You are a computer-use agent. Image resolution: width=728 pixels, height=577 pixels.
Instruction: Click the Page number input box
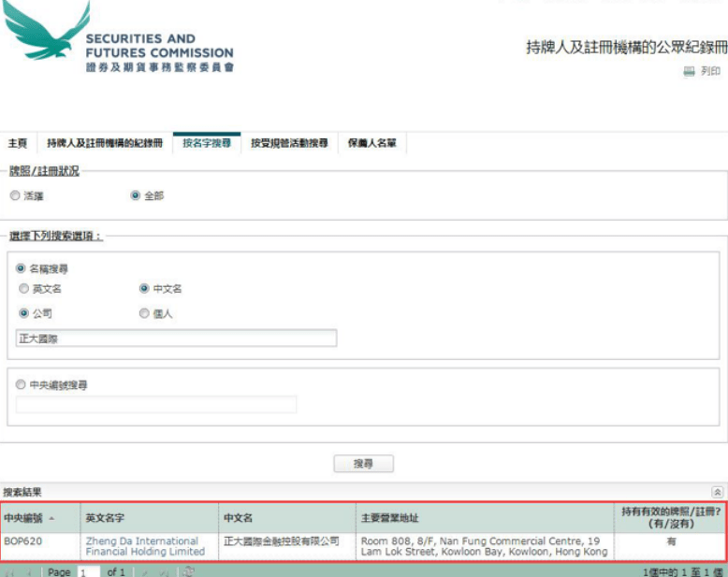point(89,572)
